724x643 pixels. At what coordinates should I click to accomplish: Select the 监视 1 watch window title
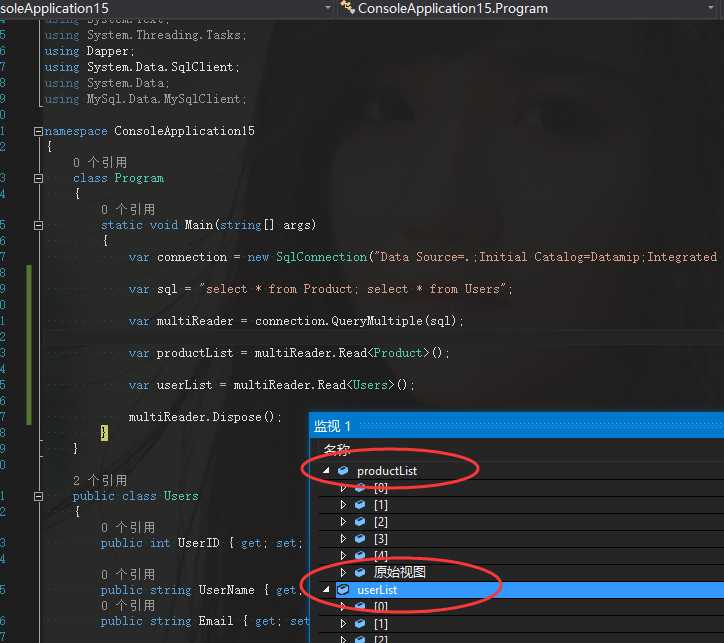(x=333, y=426)
